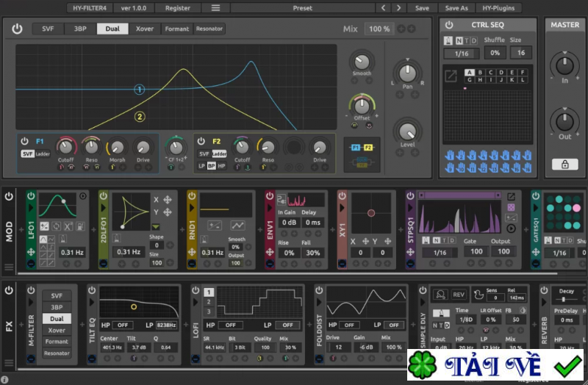The width and height of the screenshot is (588, 385).
Task: Click the metronome sync icon in CTRL SEQ
Action: 449,40
